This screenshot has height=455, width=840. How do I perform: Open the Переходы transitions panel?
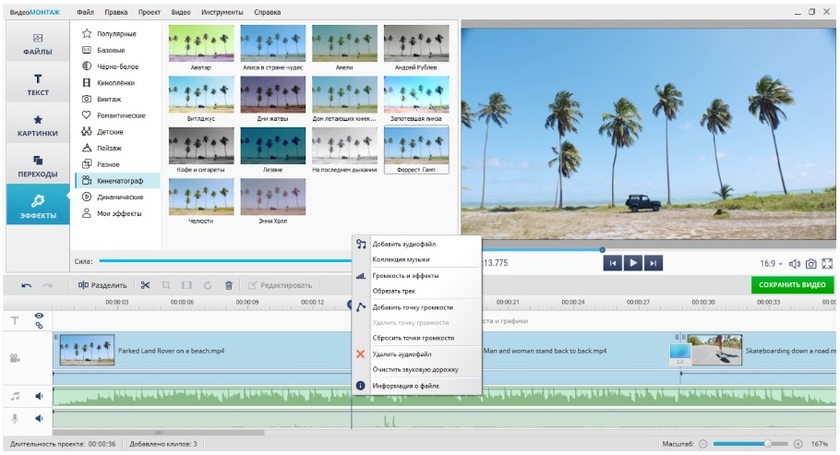coord(38,166)
